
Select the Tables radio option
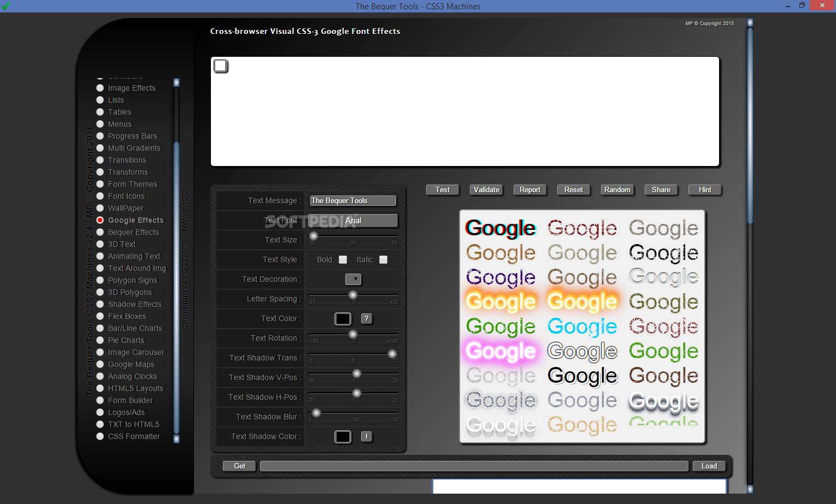(x=100, y=112)
